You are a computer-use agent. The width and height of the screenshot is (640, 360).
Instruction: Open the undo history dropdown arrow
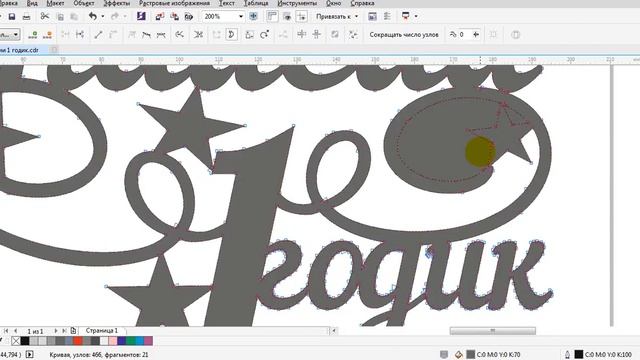point(102,16)
